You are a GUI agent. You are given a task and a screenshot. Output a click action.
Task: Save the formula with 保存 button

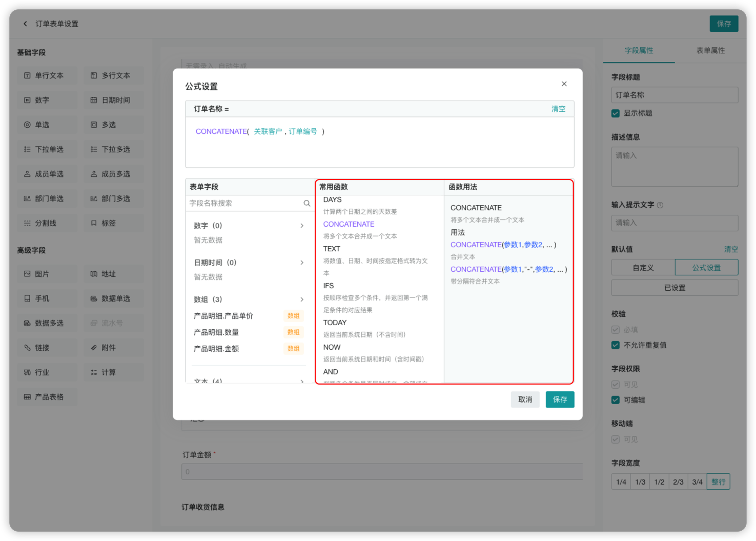[x=560, y=399]
